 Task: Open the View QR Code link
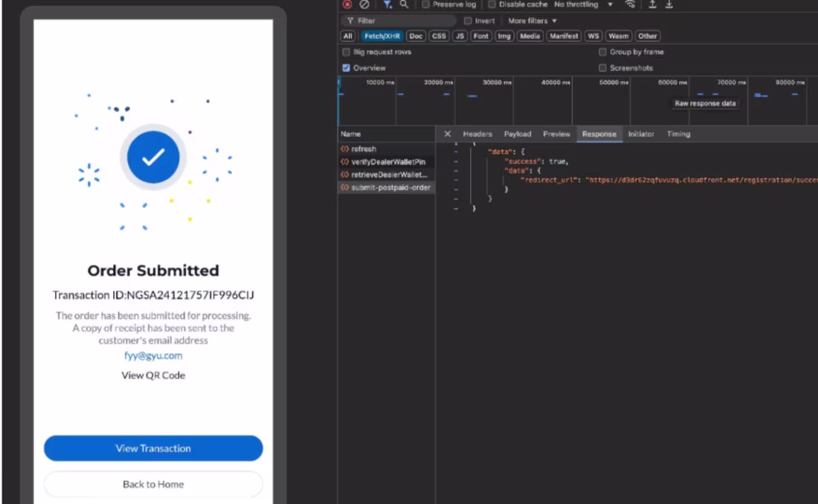(x=153, y=375)
